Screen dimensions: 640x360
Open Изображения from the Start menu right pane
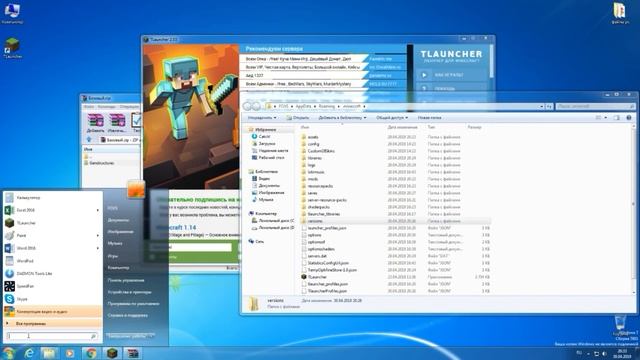(120, 232)
